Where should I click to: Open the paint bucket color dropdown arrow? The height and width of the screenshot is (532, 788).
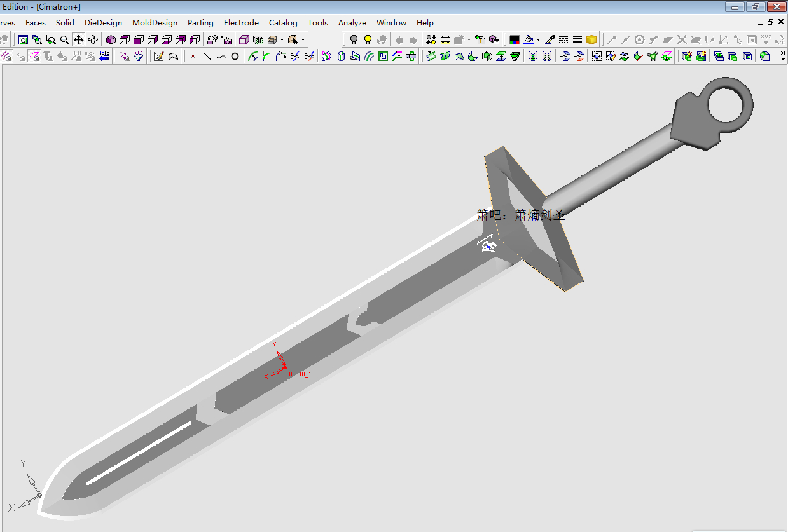[539, 39]
